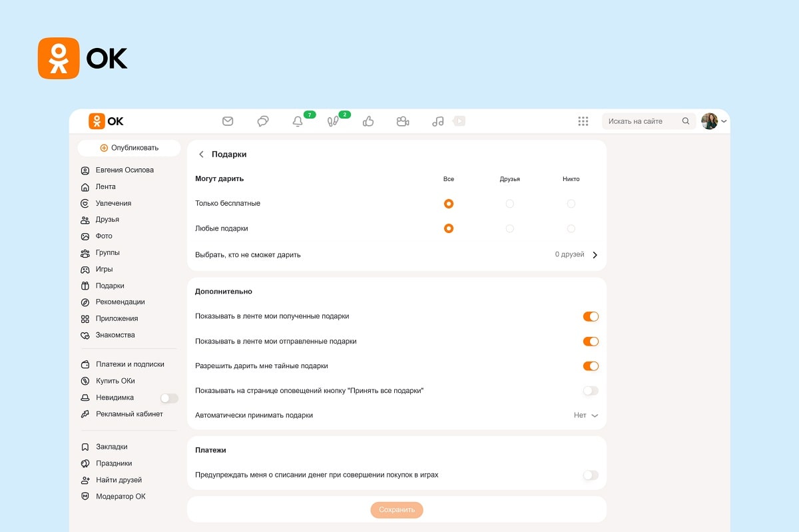799x532 pixels.
Task: Toggle the Невидимка switch in sidebar
Action: [x=169, y=398]
